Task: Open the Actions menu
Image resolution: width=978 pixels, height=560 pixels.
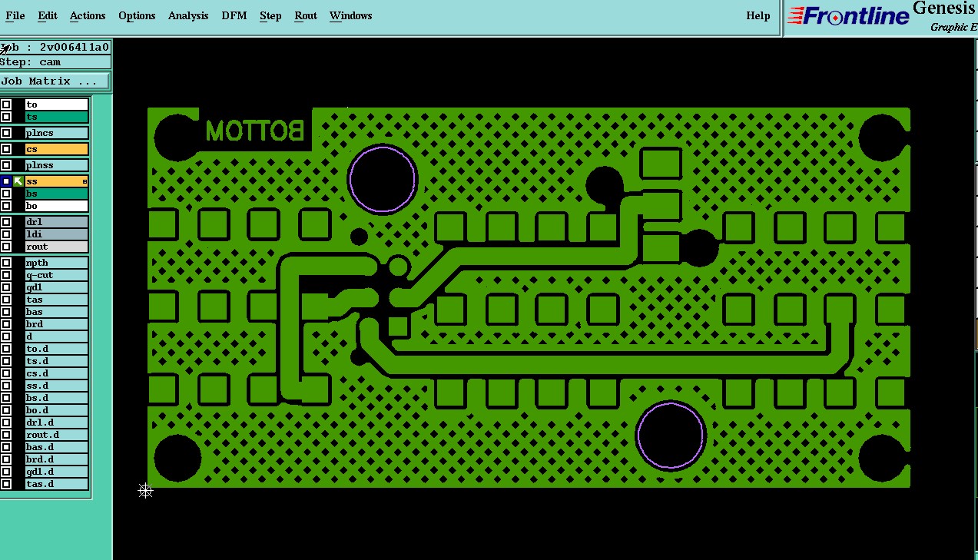Action: [x=88, y=15]
